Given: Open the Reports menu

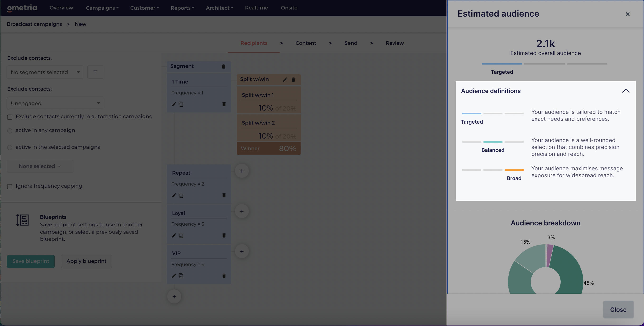Looking at the screenshot, I should point(182,8).
